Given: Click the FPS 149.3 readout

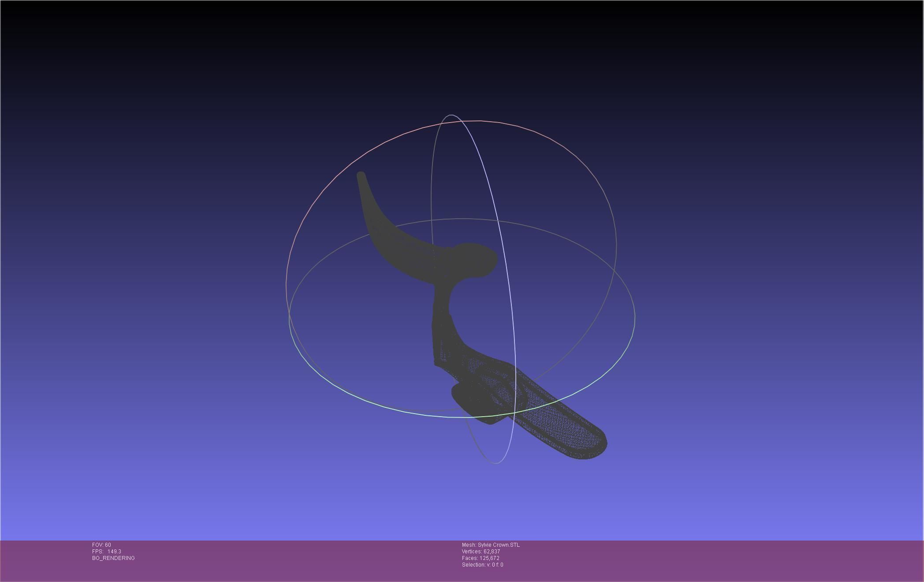Looking at the screenshot, I should point(107,552).
